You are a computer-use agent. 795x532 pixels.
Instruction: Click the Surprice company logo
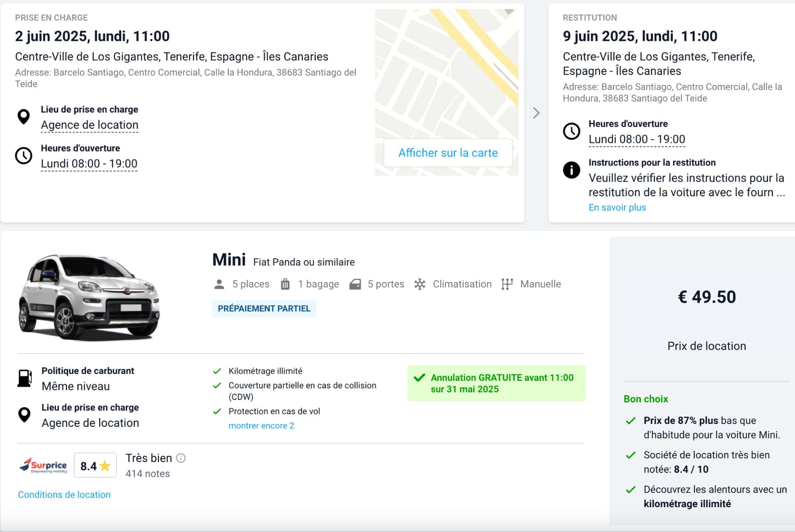(x=43, y=465)
